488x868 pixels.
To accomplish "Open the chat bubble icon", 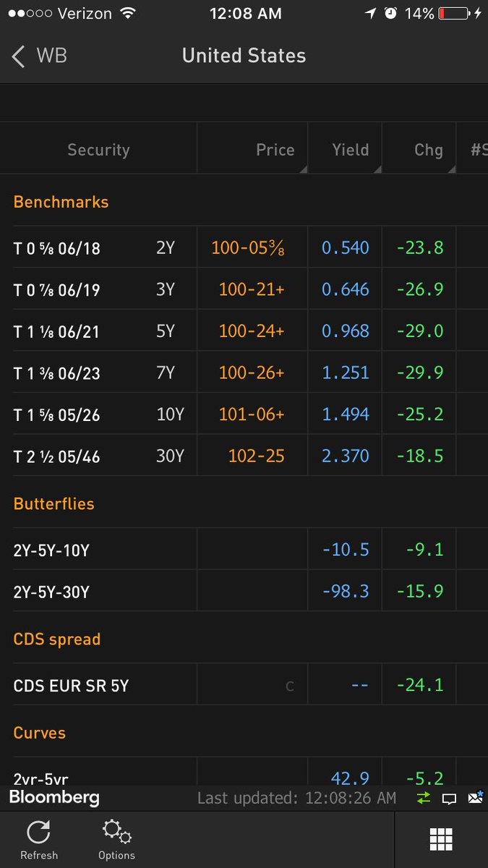I will (449, 799).
